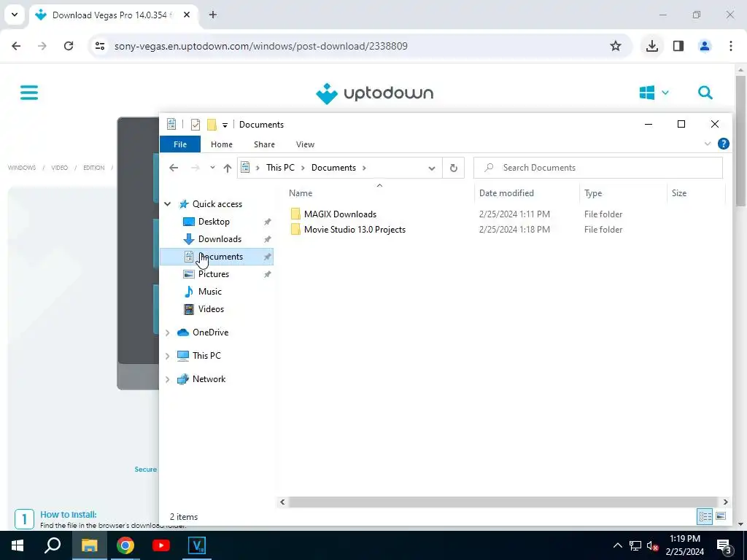Open the address bar history dropdown
The image size is (747, 560).
[432, 168]
